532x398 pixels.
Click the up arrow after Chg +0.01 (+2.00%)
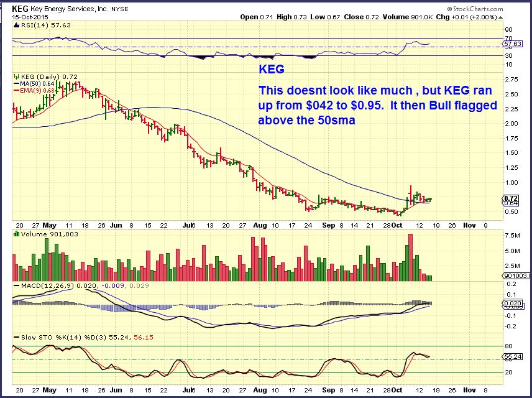tap(501, 17)
